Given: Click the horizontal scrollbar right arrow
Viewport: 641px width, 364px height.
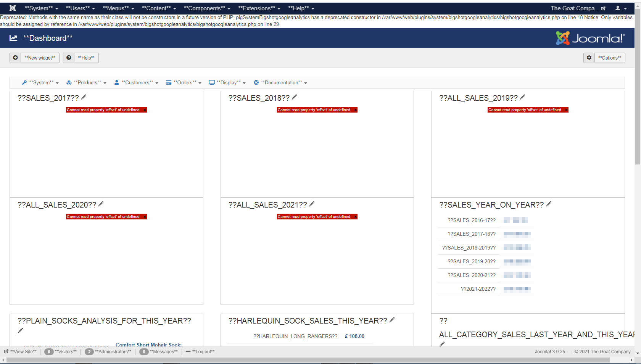Looking at the screenshot, I should pyautogui.click(x=631, y=360).
